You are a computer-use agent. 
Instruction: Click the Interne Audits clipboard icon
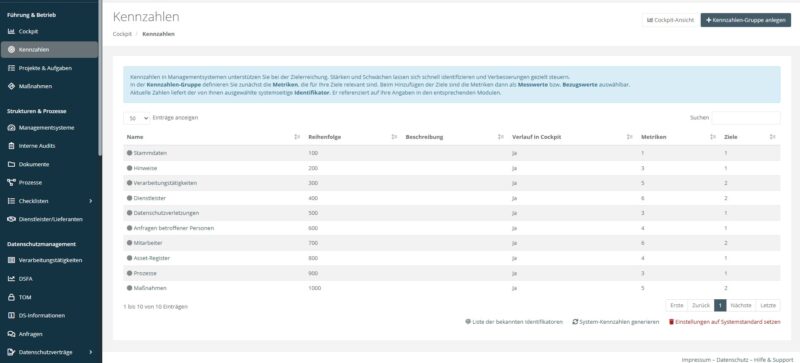[x=11, y=146]
